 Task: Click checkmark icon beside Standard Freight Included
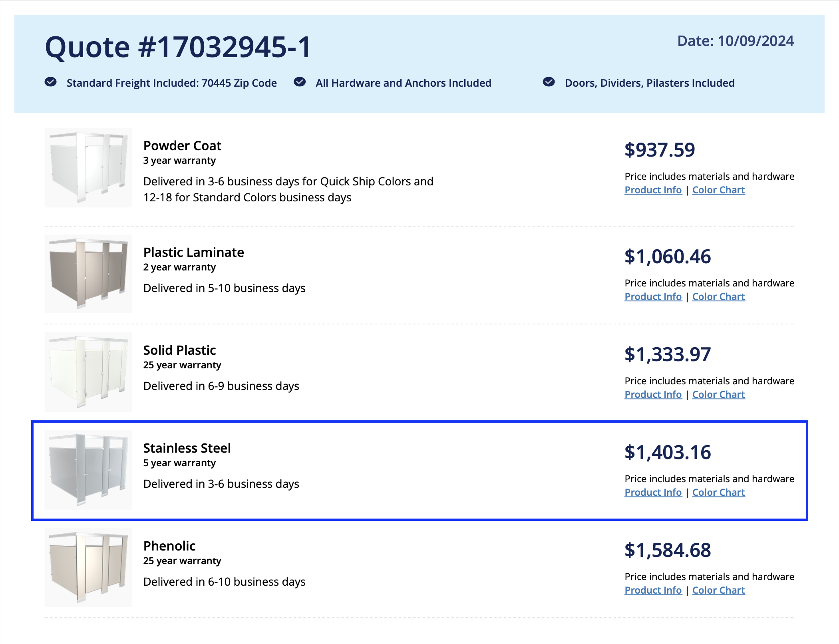tap(50, 82)
